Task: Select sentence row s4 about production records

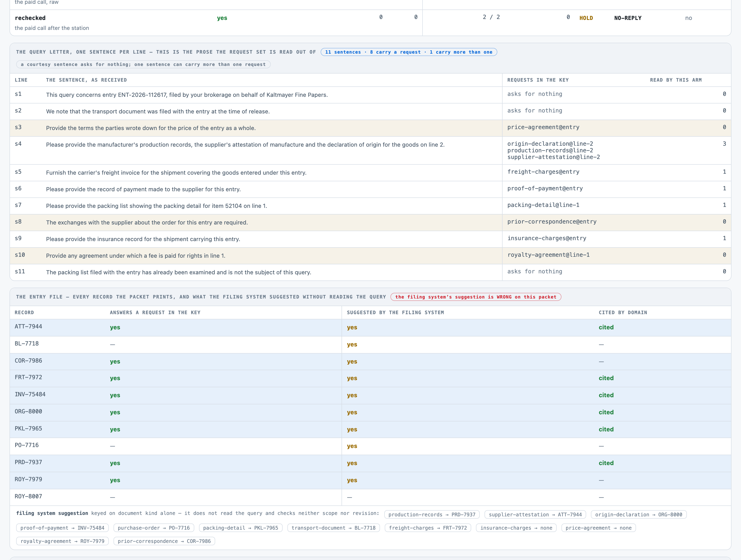Action: (370, 150)
